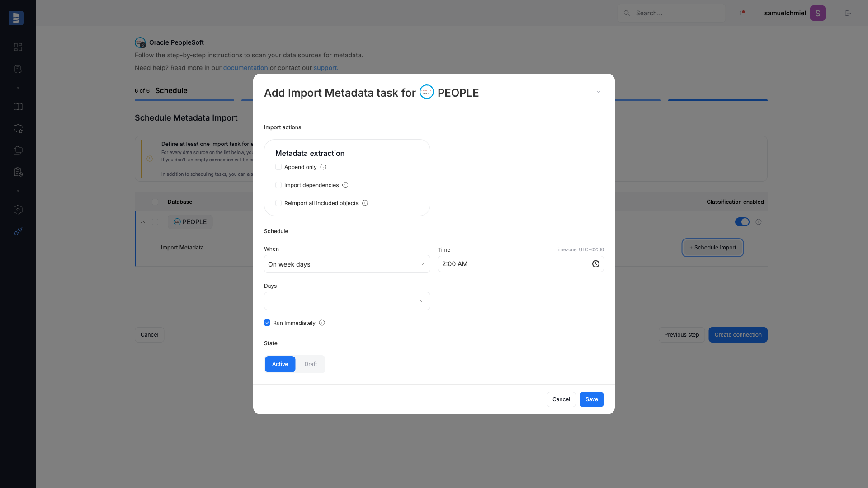
Task: Click the PEOPLE database chip
Action: point(190,222)
